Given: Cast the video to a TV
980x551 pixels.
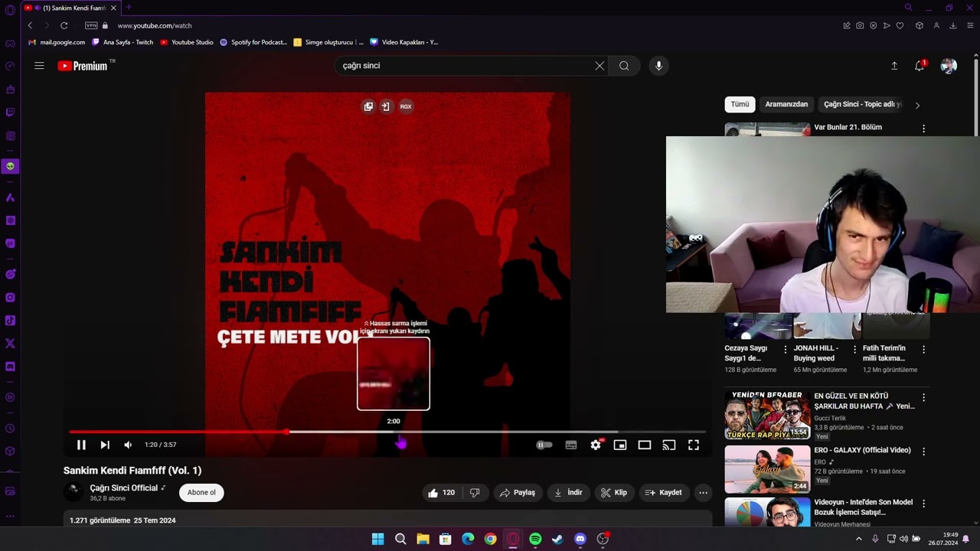Looking at the screenshot, I should click(669, 445).
